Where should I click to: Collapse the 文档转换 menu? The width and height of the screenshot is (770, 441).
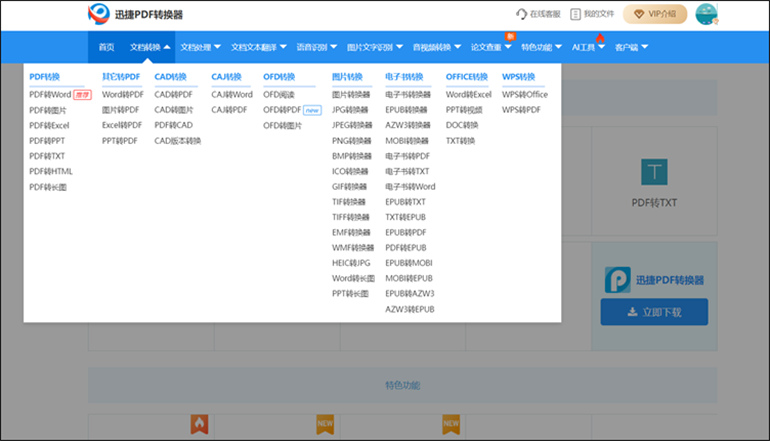(x=150, y=47)
